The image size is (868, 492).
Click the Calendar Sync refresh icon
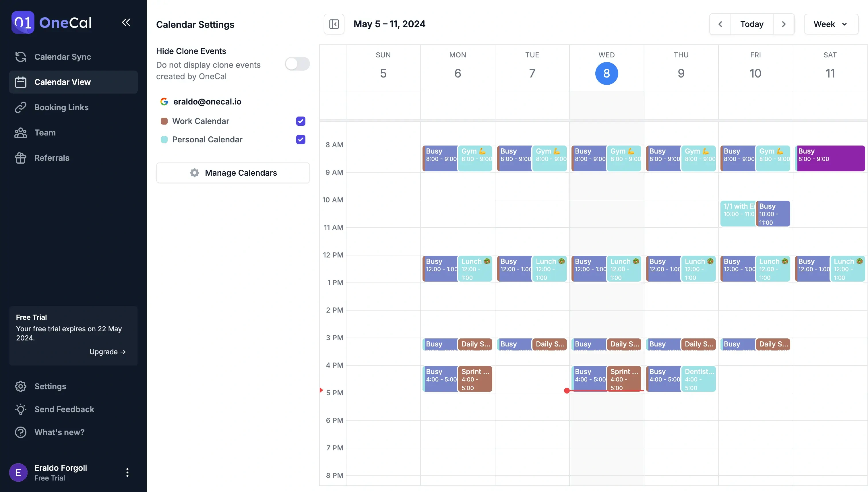pos(21,57)
